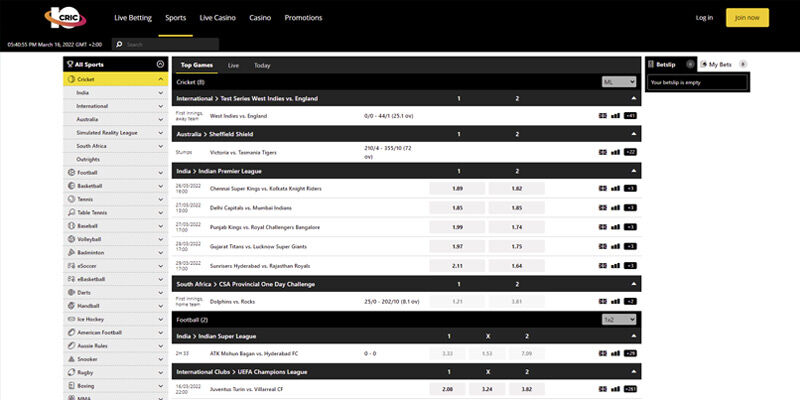Image resolution: width=800 pixels, height=400 pixels.
Task: Open the Aussie Rules icon in the sidebar
Action: click(71, 345)
